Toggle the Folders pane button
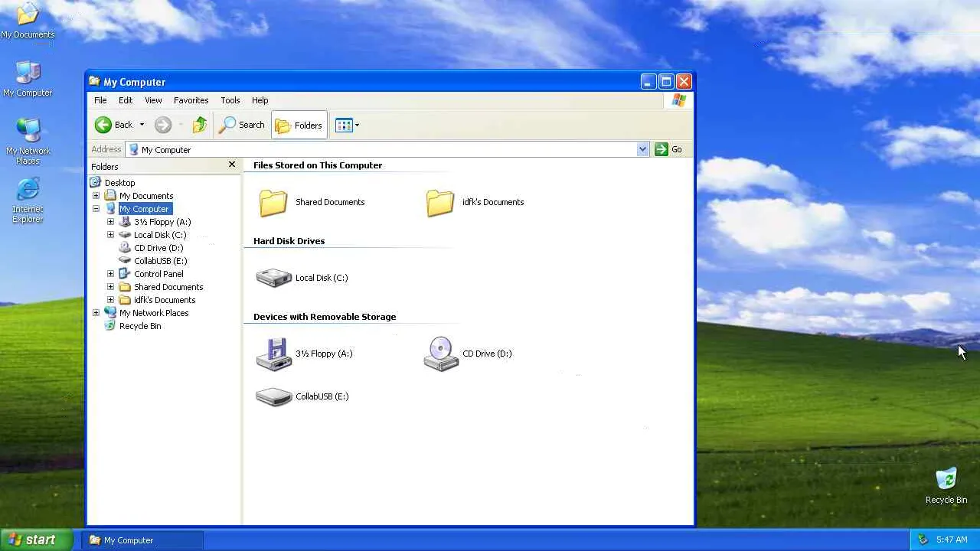Screen dimensions: 980x551 coord(299,126)
